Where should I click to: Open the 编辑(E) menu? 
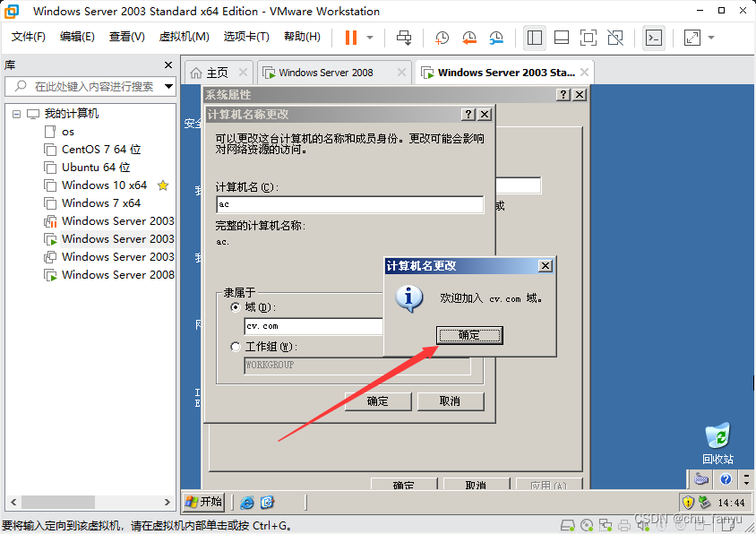pos(77,37)
